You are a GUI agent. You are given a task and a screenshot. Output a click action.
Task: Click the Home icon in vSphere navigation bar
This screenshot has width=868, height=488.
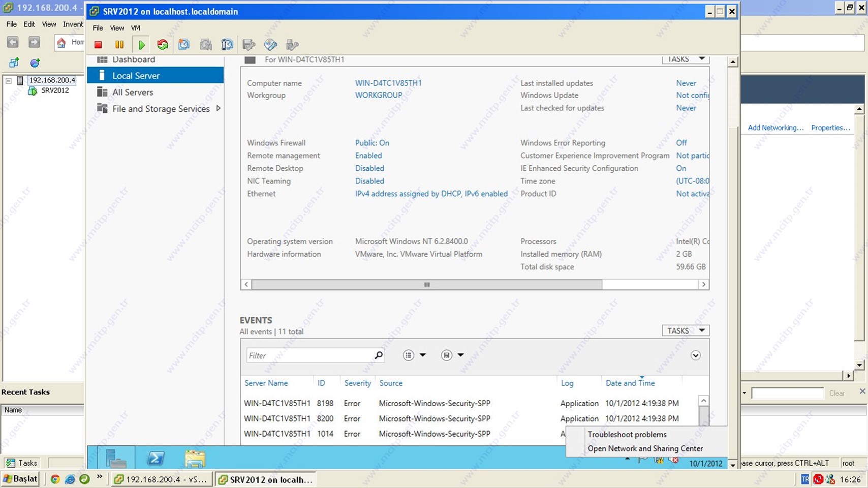click(61, 42)
